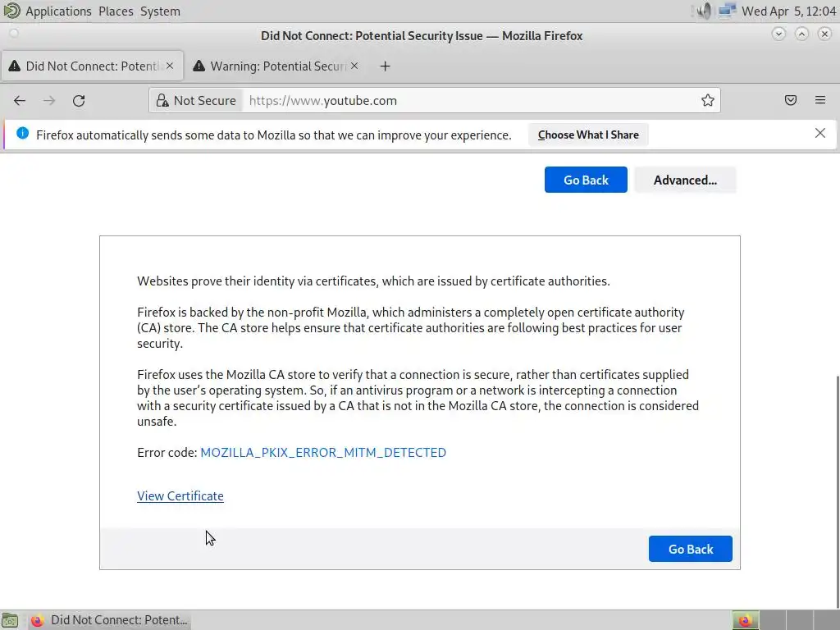Click the top Go Back button
The height and width of the screenshot is (630, 840).
coord(586,180)
